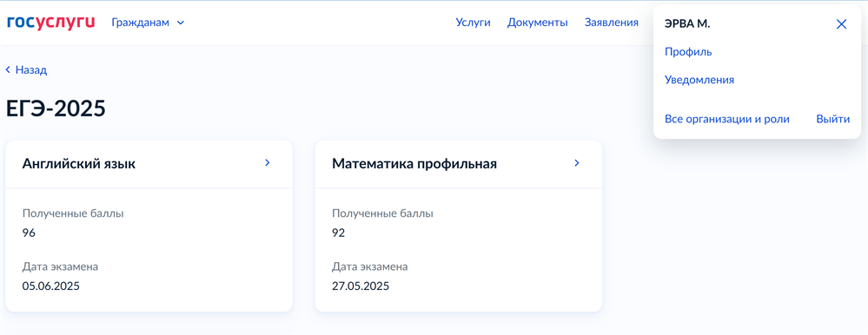Expand the Гражданам dropdown
Viewport: 868px width, 335px height.
(148, 23)
